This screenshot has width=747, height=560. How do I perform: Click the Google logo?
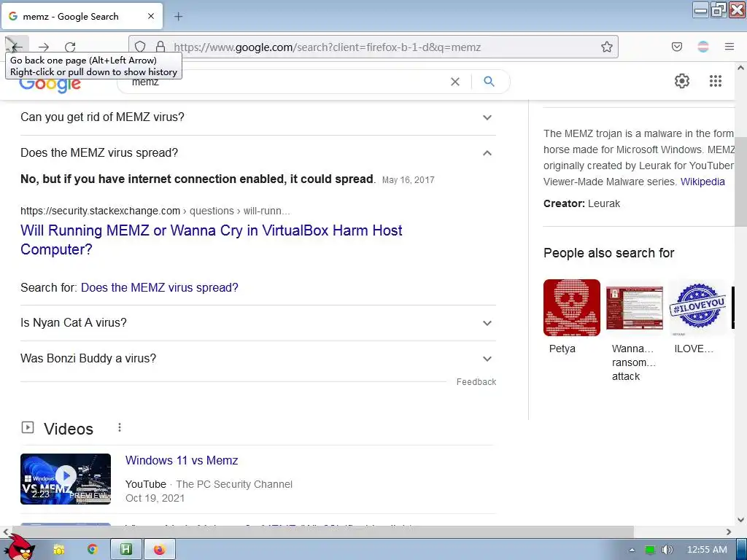[50, 86]
